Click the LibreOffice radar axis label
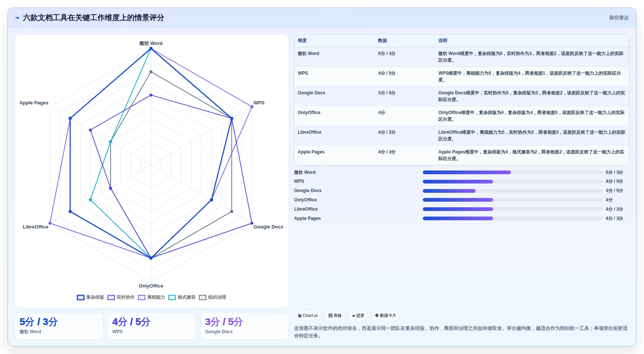644x354 pixels. tap(36, 227)
